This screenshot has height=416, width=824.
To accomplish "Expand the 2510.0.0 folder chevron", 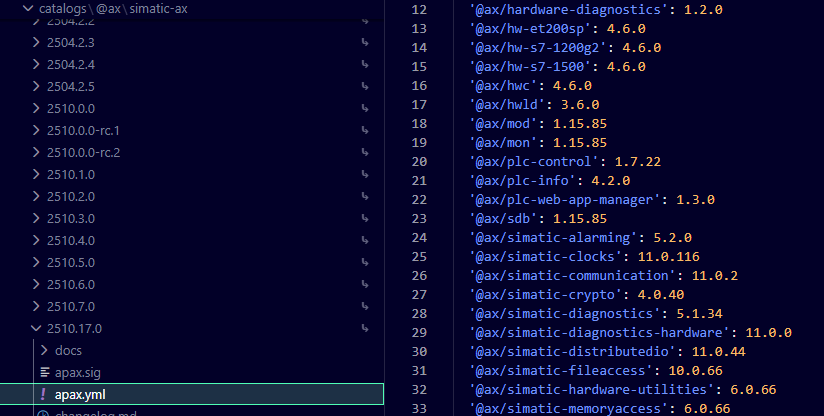I will point(36,108).
